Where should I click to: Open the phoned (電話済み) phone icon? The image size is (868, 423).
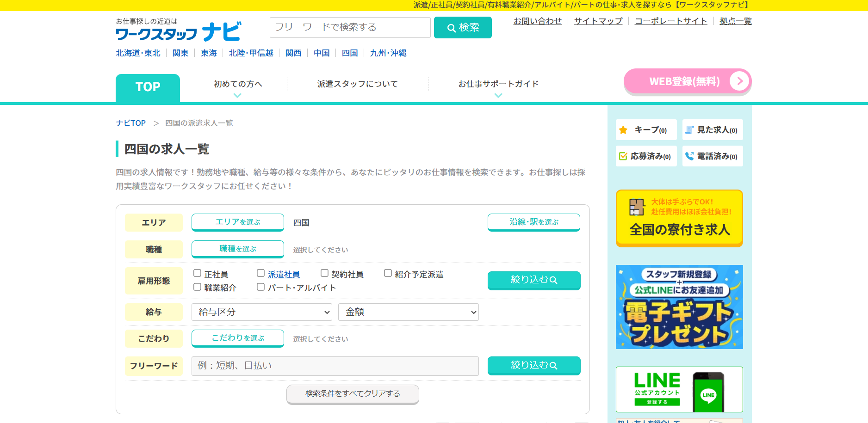coord(689,156)
